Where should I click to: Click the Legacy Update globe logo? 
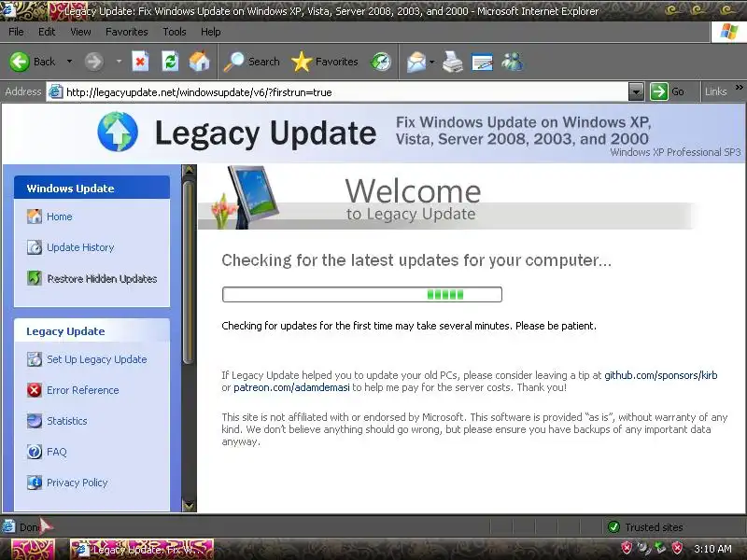[x=118, y=132]
